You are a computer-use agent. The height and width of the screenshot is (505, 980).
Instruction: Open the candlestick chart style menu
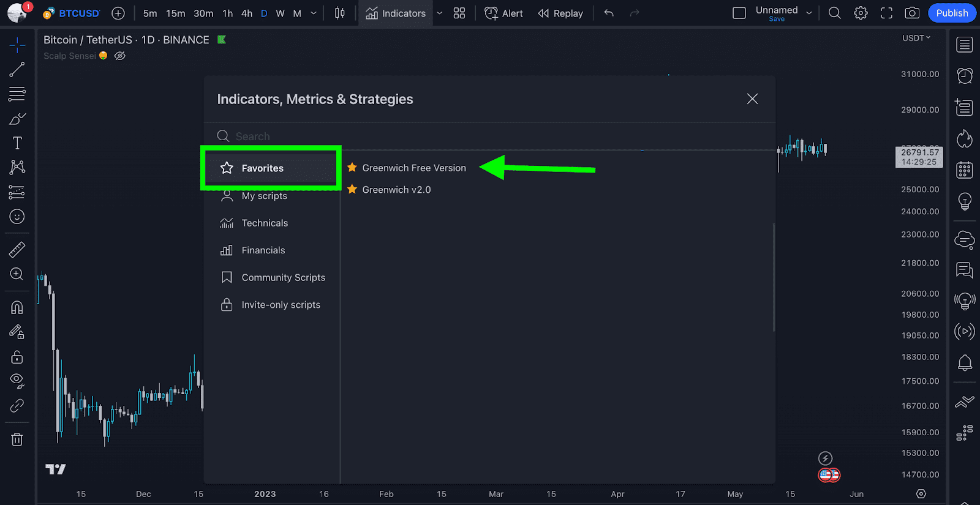click(340, 13)
